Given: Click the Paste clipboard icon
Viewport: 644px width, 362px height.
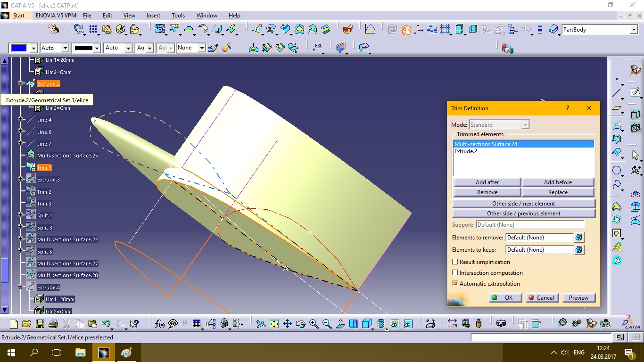Looking at the screenshot, I should [x=93, y=324].
